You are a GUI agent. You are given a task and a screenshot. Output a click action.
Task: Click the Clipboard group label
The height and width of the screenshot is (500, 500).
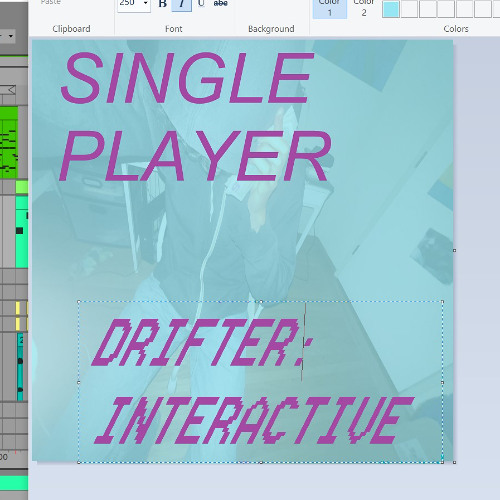(x=71, y=29)
